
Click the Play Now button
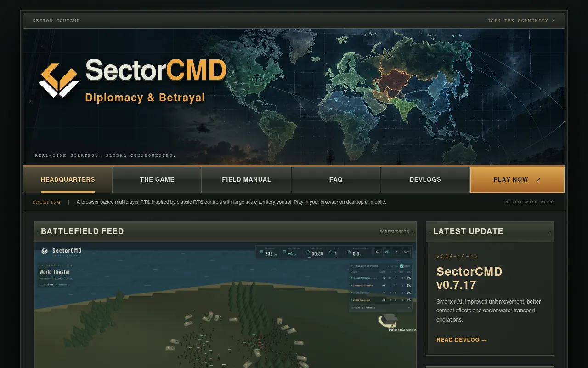517,180
